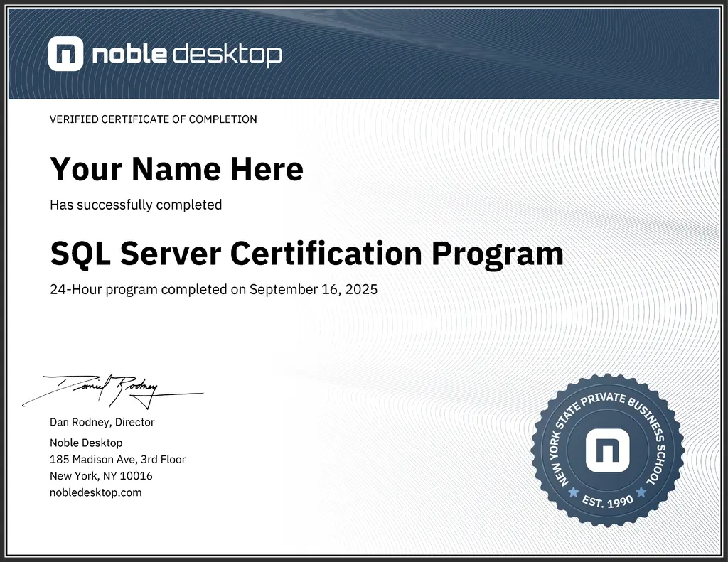Click the 'Dan Rodney, Director' text
728x562 pixels.
[101, 422]
